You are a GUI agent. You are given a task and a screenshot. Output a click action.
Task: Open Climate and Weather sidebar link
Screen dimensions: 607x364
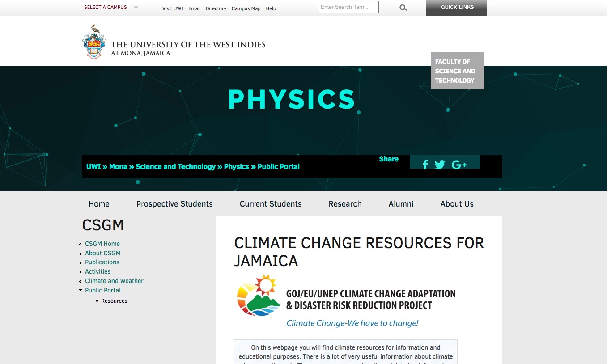114,281
